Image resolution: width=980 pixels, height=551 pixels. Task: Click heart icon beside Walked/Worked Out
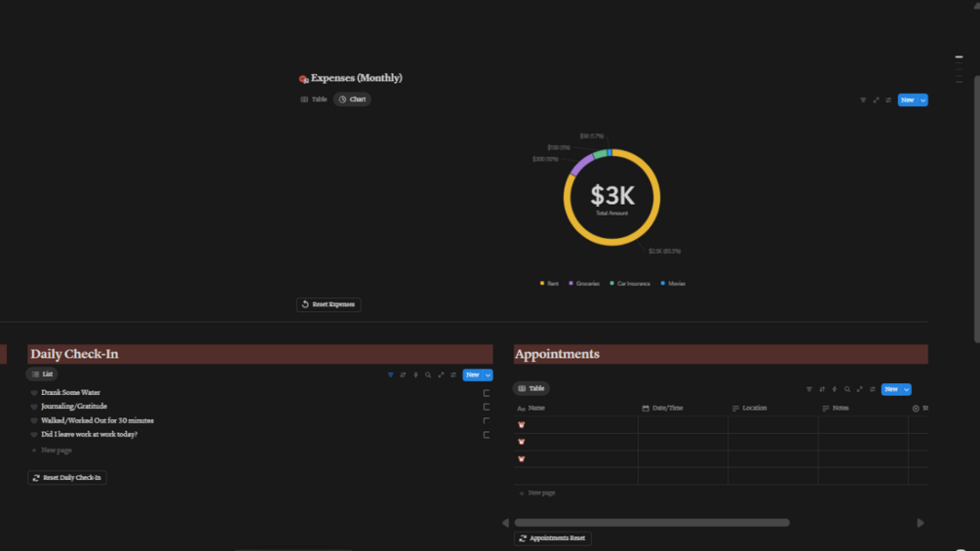click(x=34, y=421)
